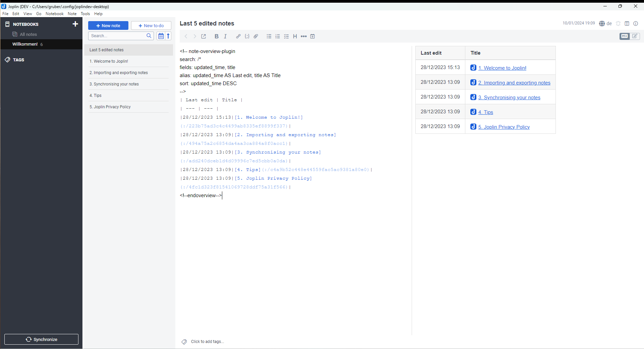Open the Note menu

tap(72, 14)
